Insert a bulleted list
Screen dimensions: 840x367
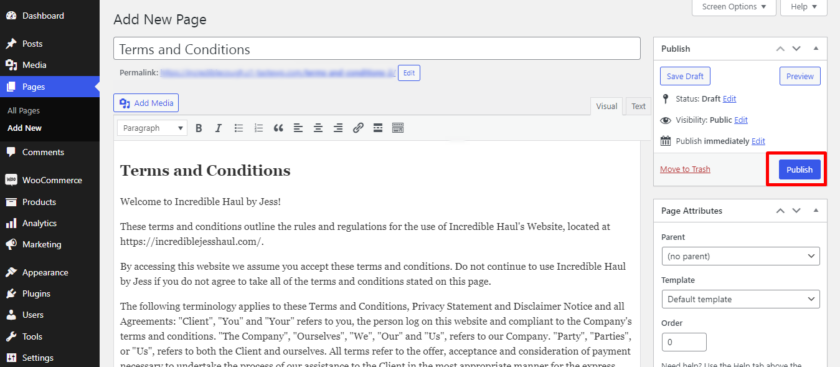tap(239, 128)
